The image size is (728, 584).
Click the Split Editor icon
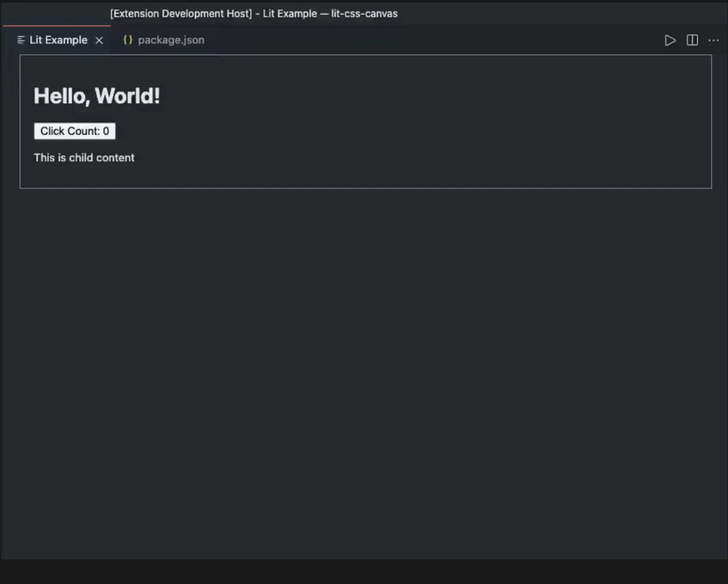(692, 41)
